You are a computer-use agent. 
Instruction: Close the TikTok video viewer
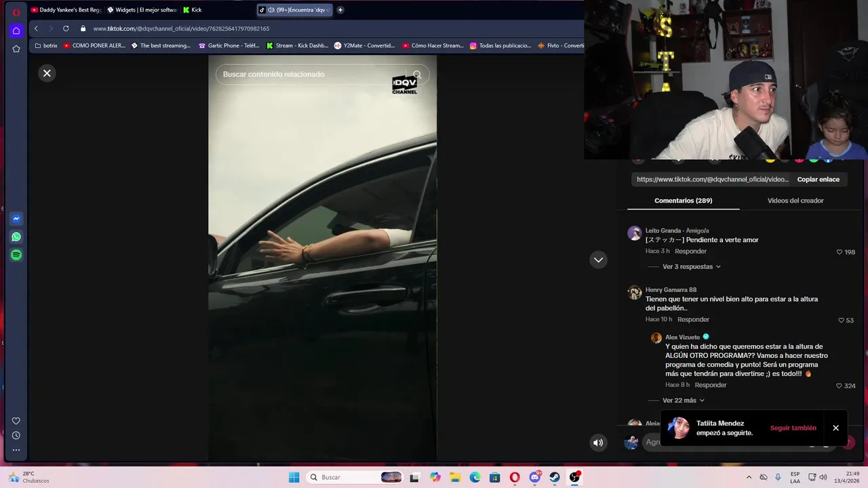[x=47, y=73]
